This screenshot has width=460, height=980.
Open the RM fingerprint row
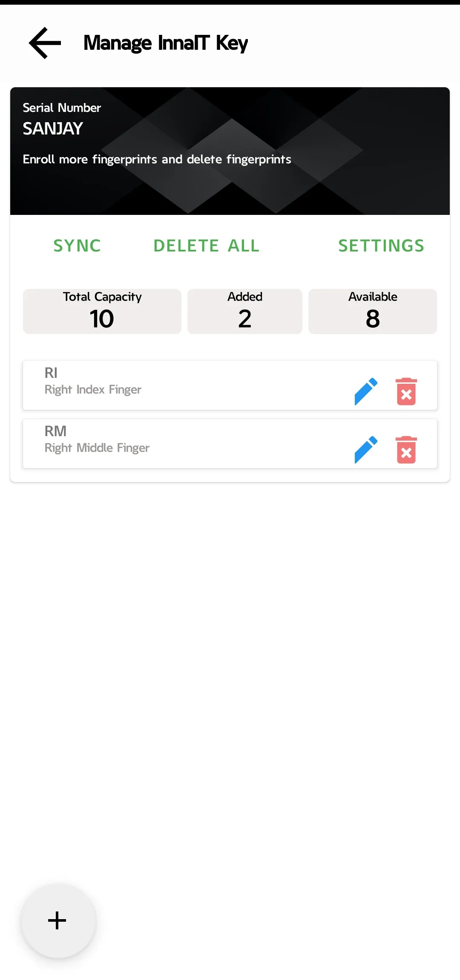coord(230,443)
